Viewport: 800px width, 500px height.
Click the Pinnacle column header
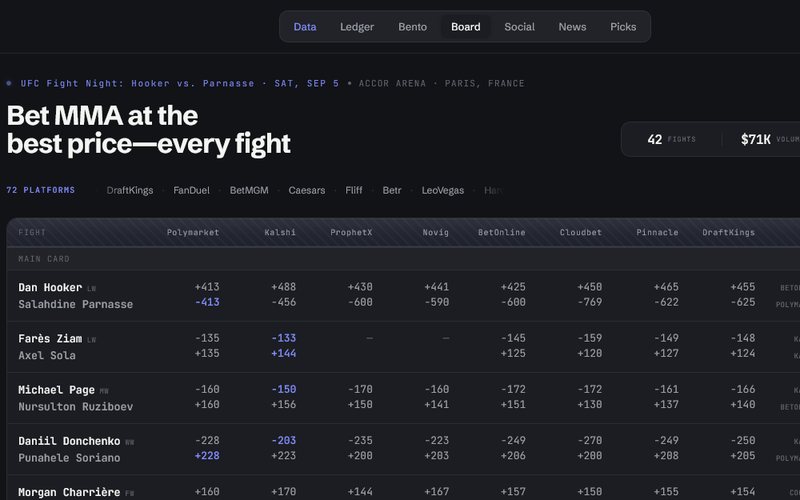pyautogui.click(x=657, y=233)
